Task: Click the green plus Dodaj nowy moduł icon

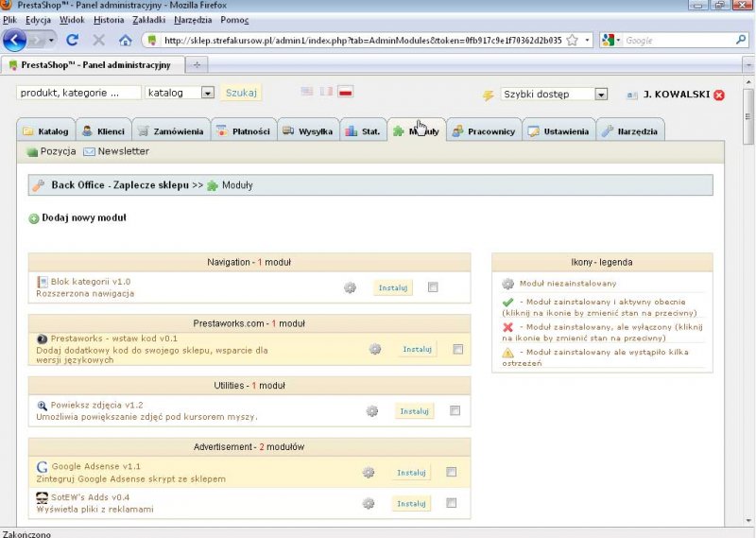Action: click(x=34, y=218)
